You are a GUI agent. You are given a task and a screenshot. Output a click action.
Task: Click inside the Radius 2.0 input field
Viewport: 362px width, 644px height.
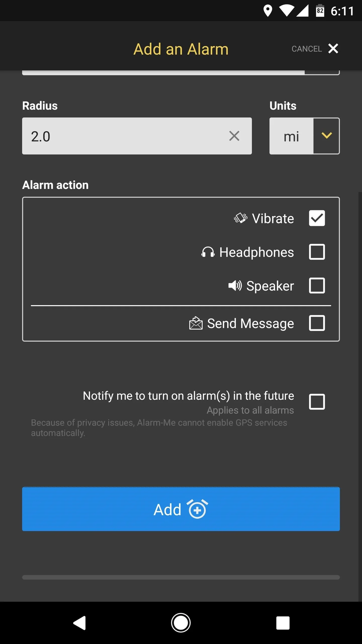[x=137, y=136]
